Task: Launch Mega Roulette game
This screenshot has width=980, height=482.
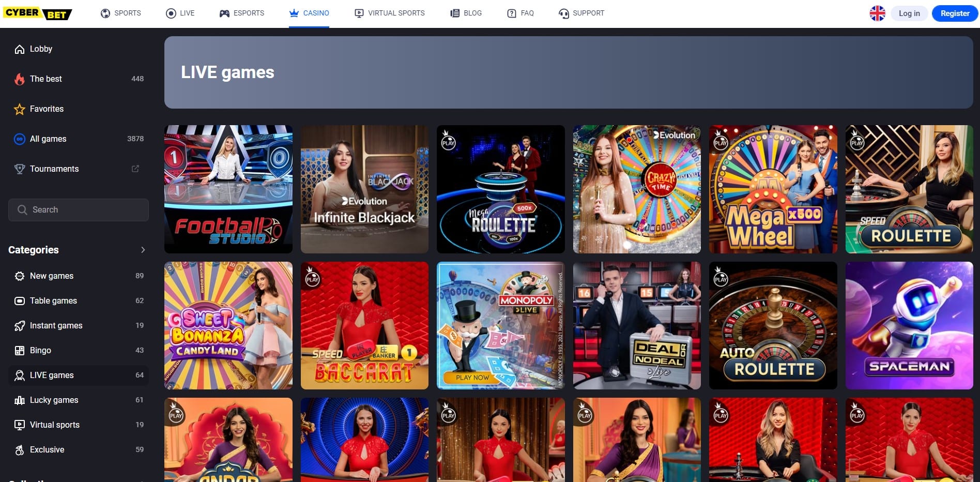Action: point(501,189)
